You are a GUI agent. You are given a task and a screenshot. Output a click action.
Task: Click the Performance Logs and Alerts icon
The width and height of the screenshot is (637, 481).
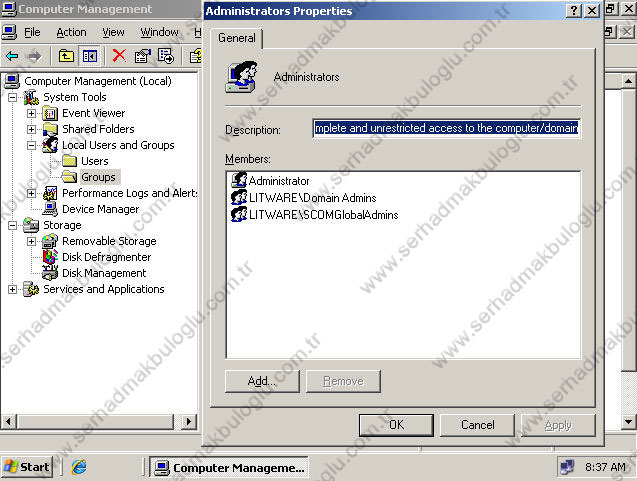pos(50,193)
